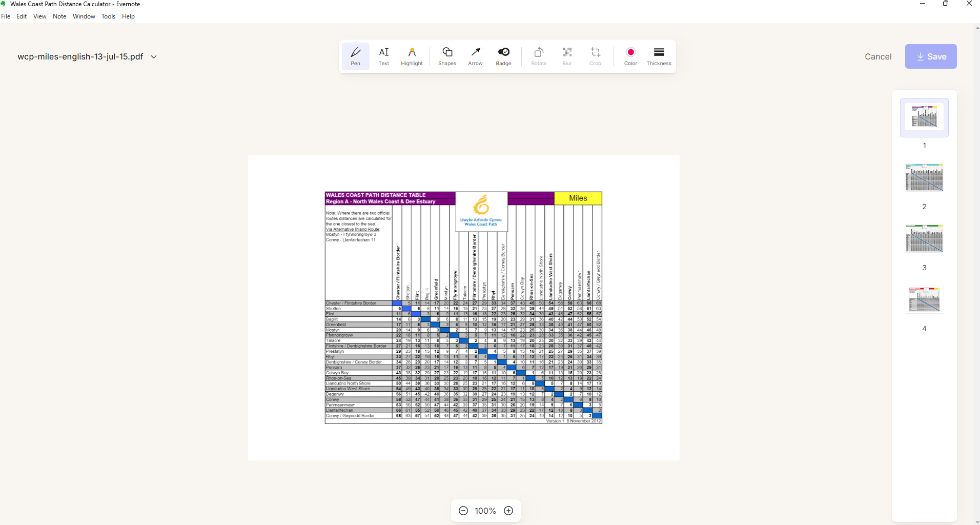The image size is (980, 525).
Task: Jump to page 2 thumbnail
Action: click(x=924, y=177)
